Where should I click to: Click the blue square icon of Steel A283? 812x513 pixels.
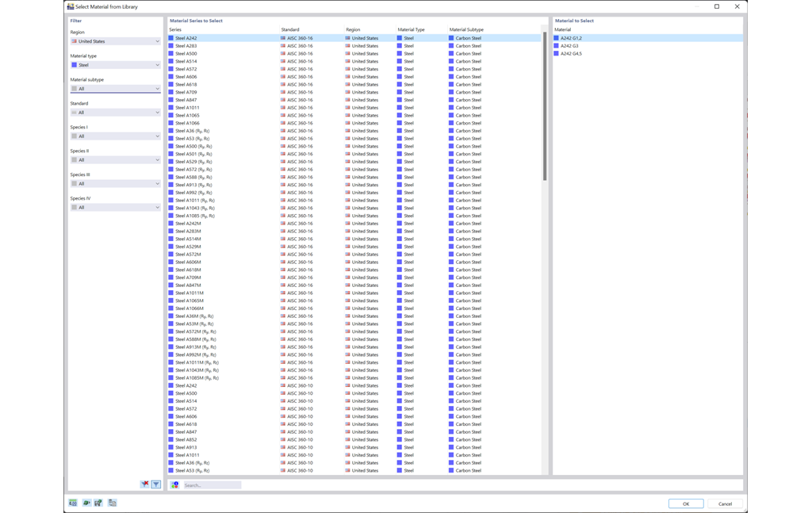coord(171,45)
